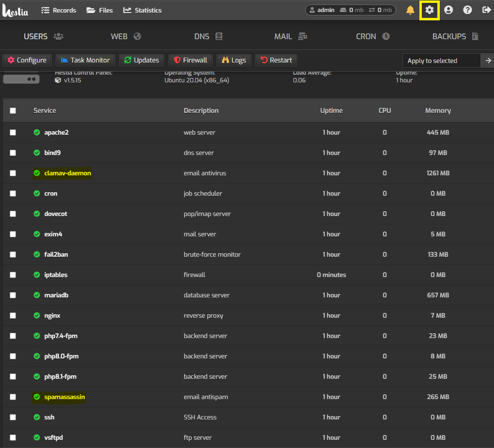
Task: Click the Memory column header
Action: [438, 110]
